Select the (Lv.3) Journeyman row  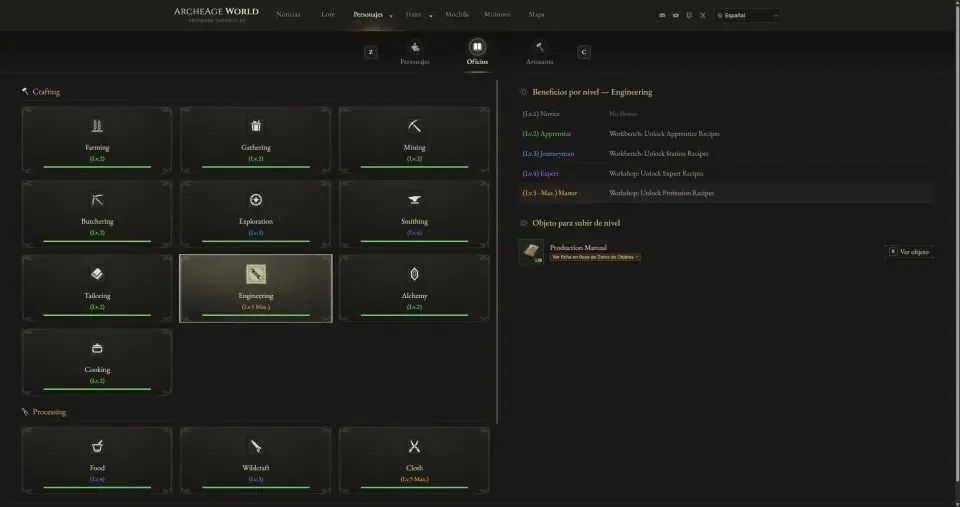tap(726, 154)
